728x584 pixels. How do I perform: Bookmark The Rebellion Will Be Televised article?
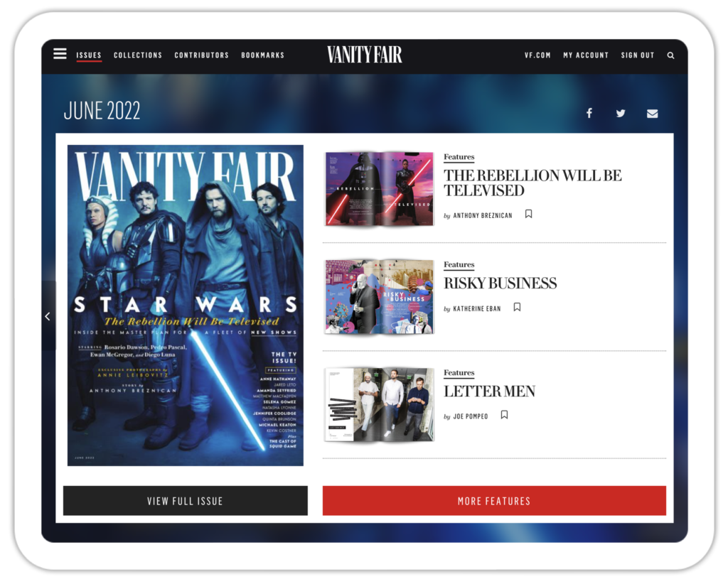point(528,214)
